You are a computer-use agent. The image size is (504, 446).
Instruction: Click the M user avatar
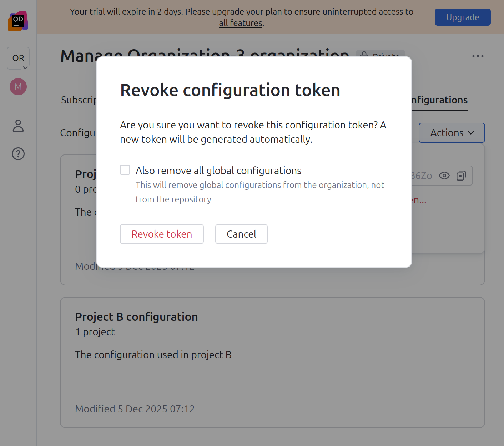[x=18, y=87]
